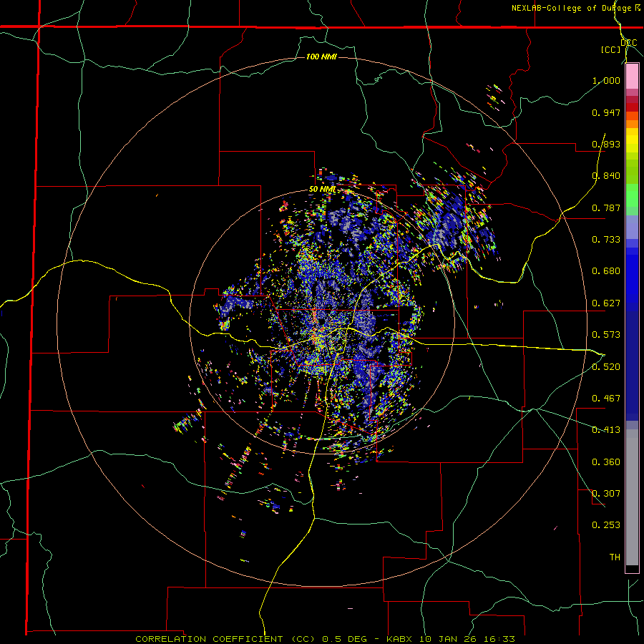The image size is (644, 644).
Task: Pick the orange segment of the color bar
Action: pos(632,124)
